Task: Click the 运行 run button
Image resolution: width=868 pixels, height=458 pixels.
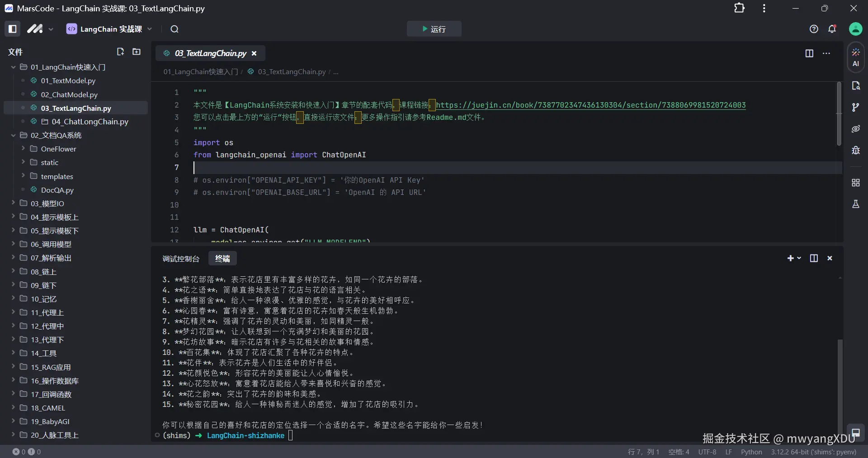Action: 434,29
